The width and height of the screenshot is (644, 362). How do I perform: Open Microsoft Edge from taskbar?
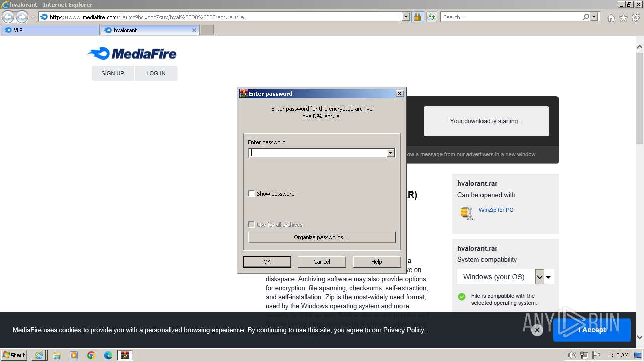(108, 355)
